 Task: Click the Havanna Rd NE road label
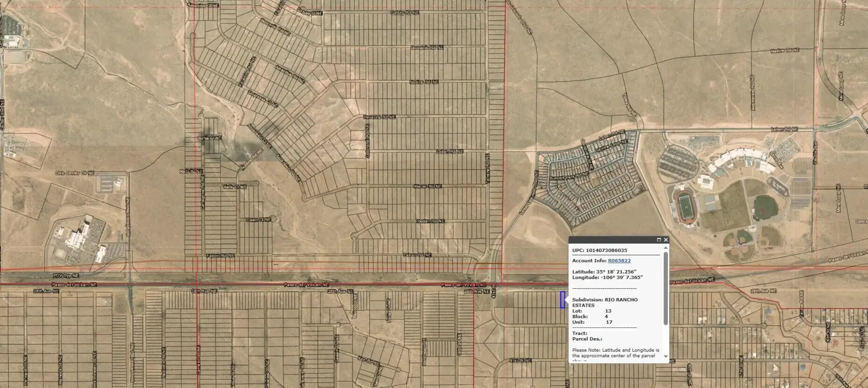pyautogui.click(x=379, y=117)
